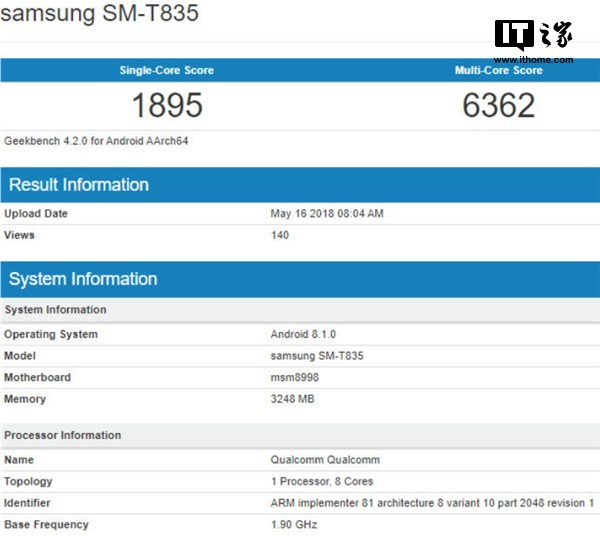This screenshot has height=536, width=600.
Task: Select the 'Views' row label
Action: [19, 235]
